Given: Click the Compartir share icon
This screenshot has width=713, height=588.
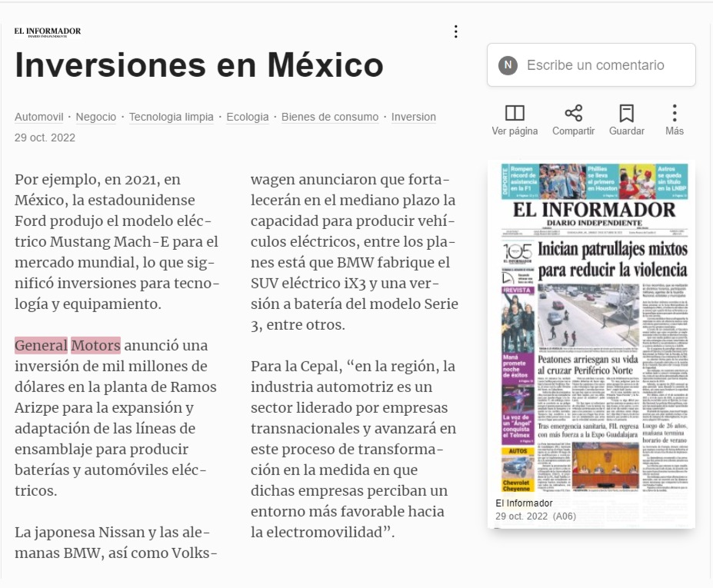Looking at the screenshot, I should [x=574, y=113].
